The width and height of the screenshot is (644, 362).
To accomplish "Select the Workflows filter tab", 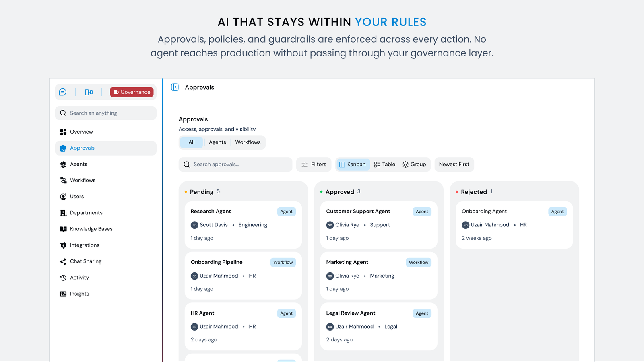I will tap(248, 142).
